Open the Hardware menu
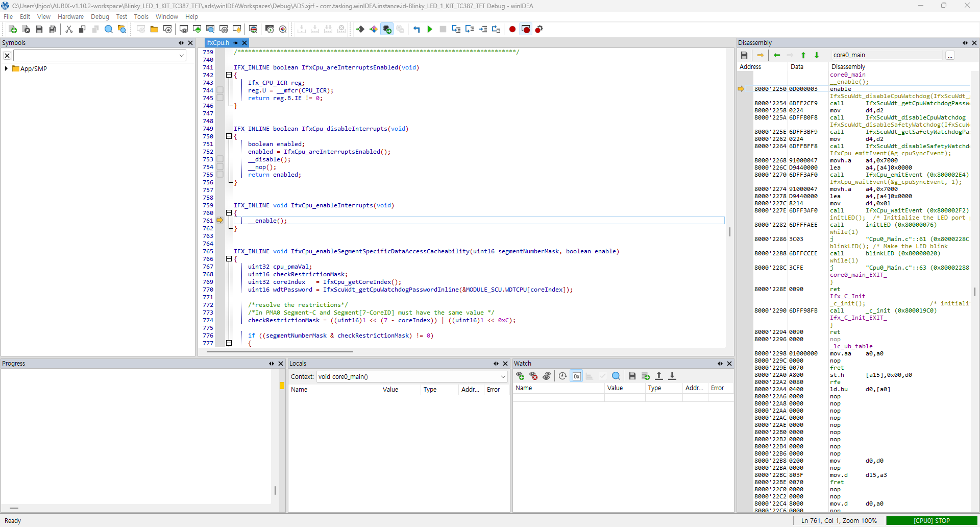The height and width of the screenshot is (527, 980). point(70,17)
